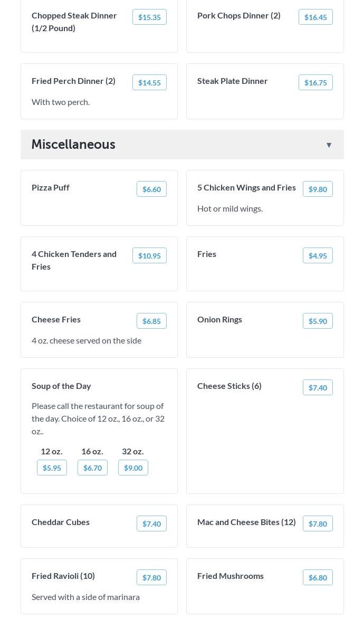Add Mac and Cheese Bites for $7.80
Image resolution: width=364 pixels, height=619 pixels.
click(318, 523)
